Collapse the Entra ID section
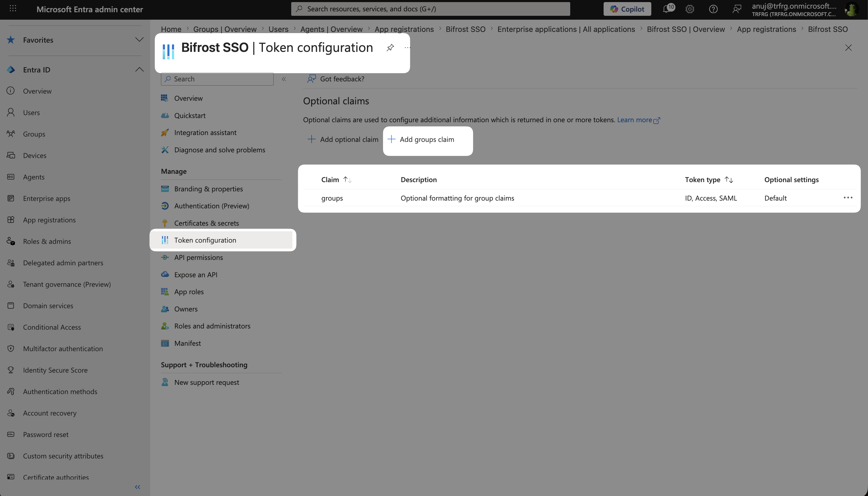The height and width of the screenshot is (496, 868). pyautogui.click(x=139, y=69)
